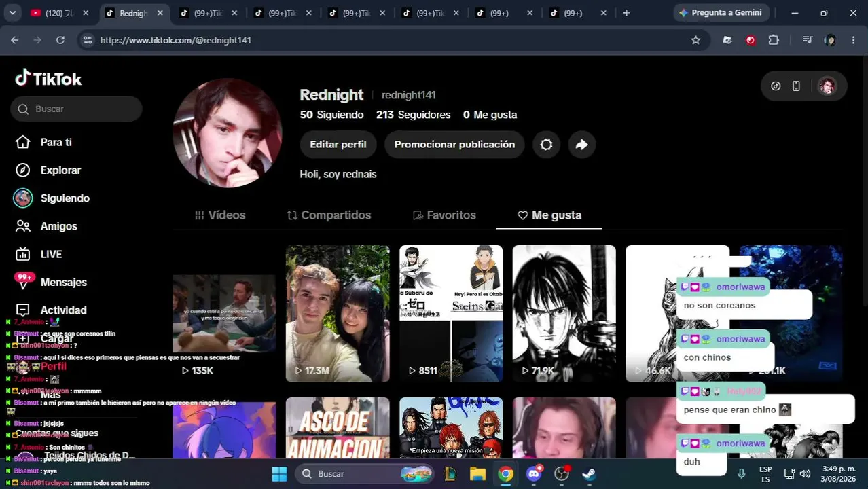The image size is (868, 489).
Task: Switch to the Favoritos tab
Action: pyautogui.click(x=444, y=215)
